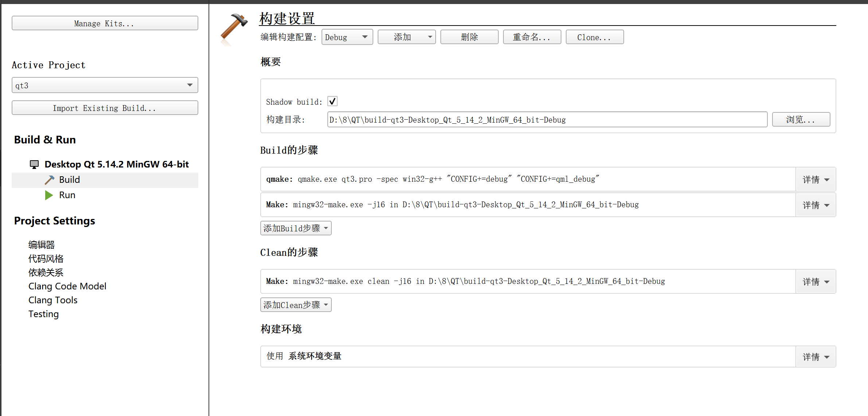Viewport: 868px width, 416px height.
Task: Click the monitor icon beside Desktop Qt kit
Action: (34, 165)
